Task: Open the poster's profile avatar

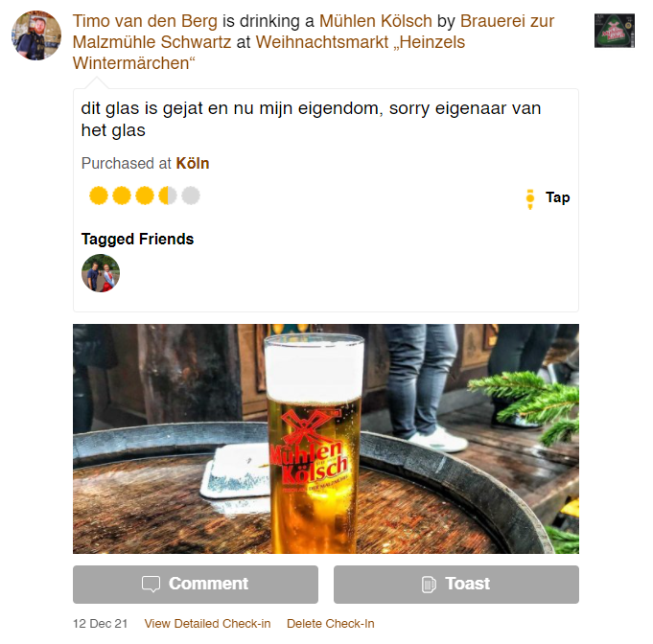Action: click(36, 35)
